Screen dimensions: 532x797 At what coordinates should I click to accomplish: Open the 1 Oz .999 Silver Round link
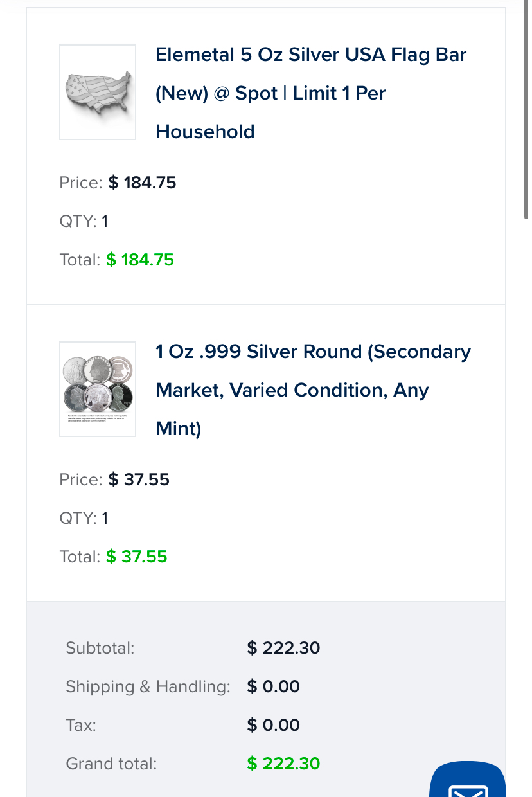(x=314, y=390)
